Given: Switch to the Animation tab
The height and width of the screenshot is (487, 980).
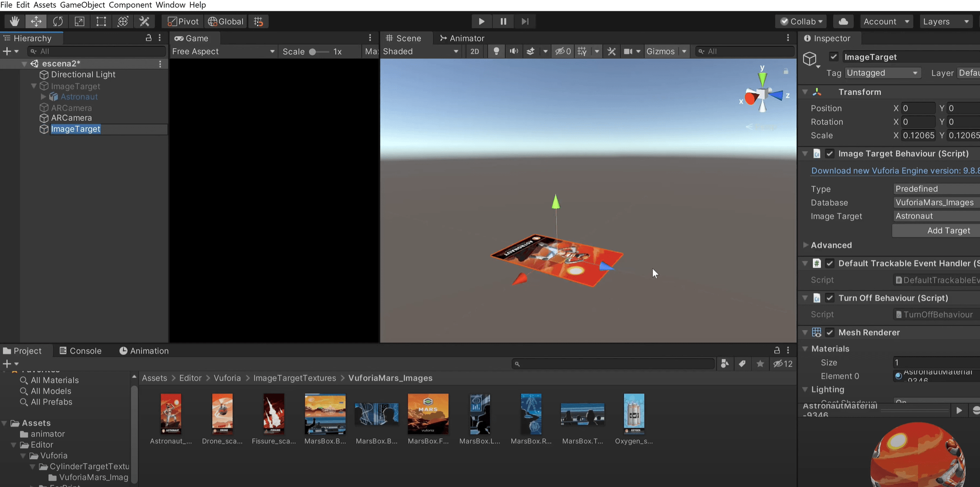Looking at the screenshot, I should tap(144, 351).
